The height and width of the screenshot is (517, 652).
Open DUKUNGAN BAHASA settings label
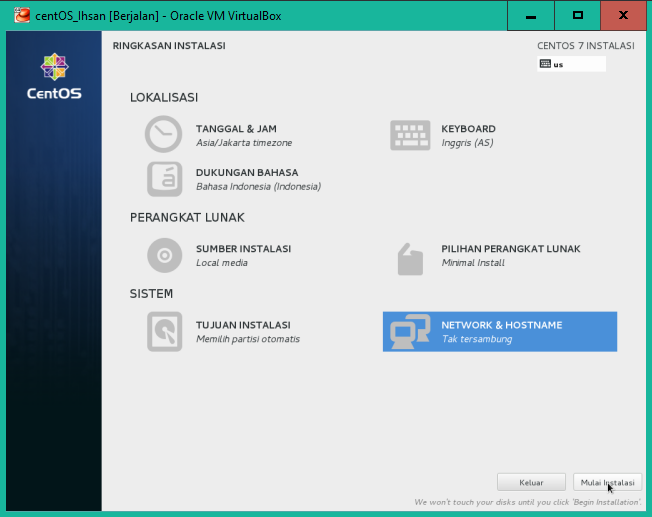[x=247, y=173]
